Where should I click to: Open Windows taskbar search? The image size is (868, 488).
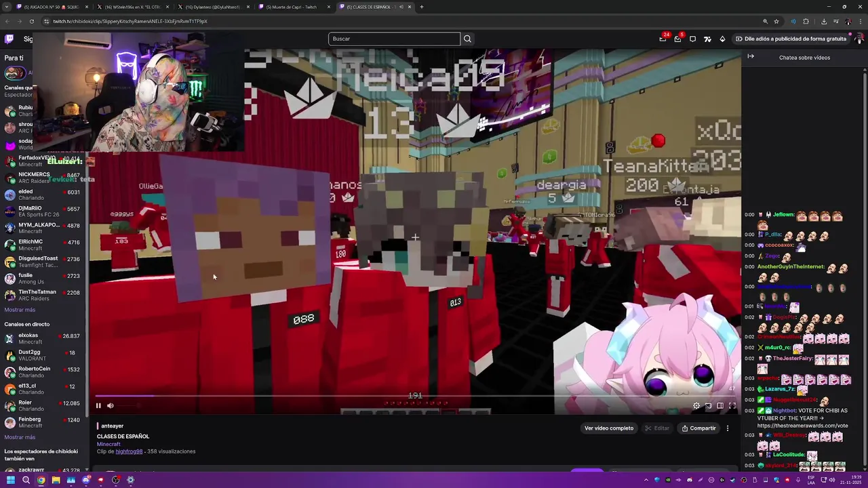pos(26,480)
